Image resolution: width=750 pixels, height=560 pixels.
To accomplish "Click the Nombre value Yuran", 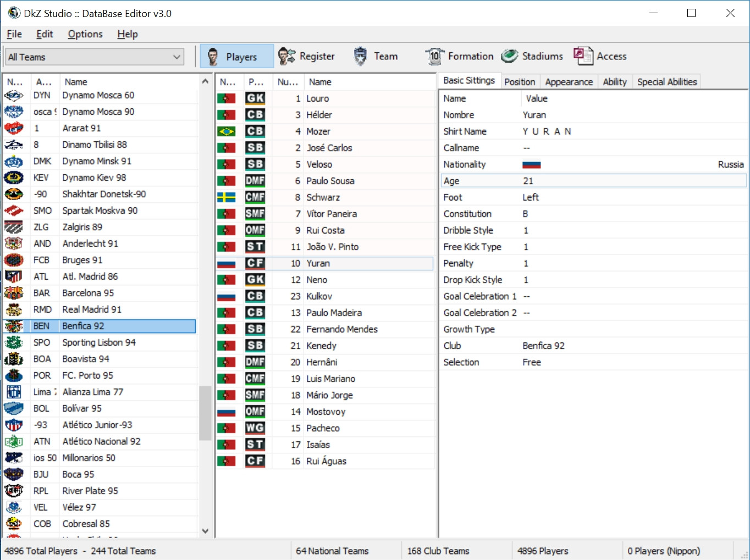I will (534, 115).
